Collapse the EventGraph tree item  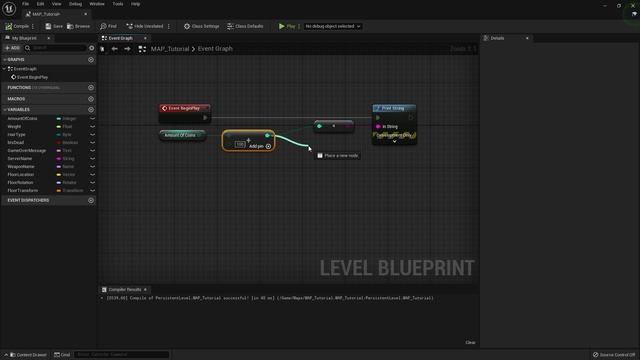pos(4,69)
